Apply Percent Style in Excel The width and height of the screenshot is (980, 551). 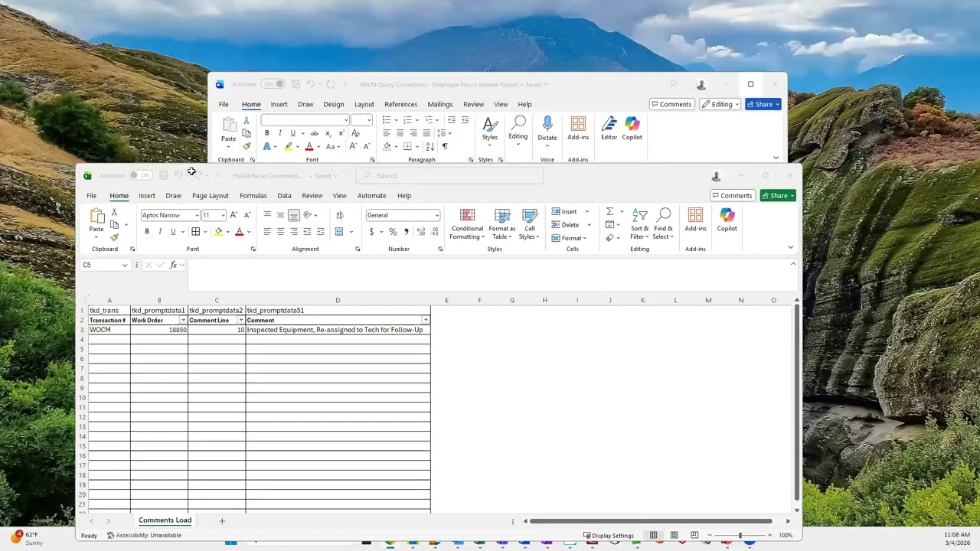click(x=393, y=231)
